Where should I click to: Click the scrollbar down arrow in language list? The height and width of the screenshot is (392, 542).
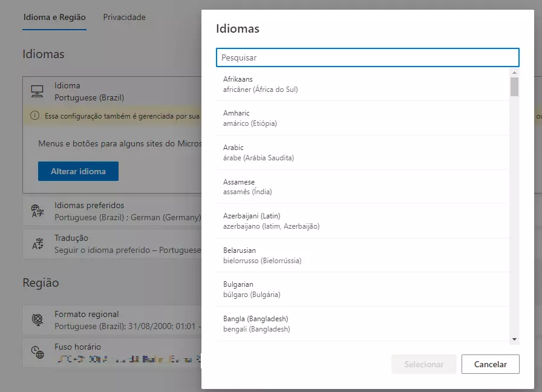514,339
